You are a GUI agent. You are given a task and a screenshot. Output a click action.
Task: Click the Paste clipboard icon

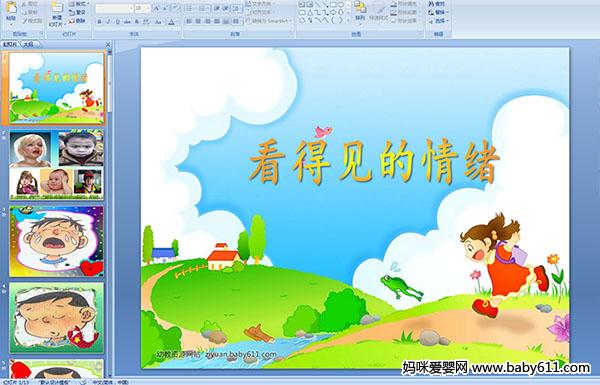click(x=11, y=11)
